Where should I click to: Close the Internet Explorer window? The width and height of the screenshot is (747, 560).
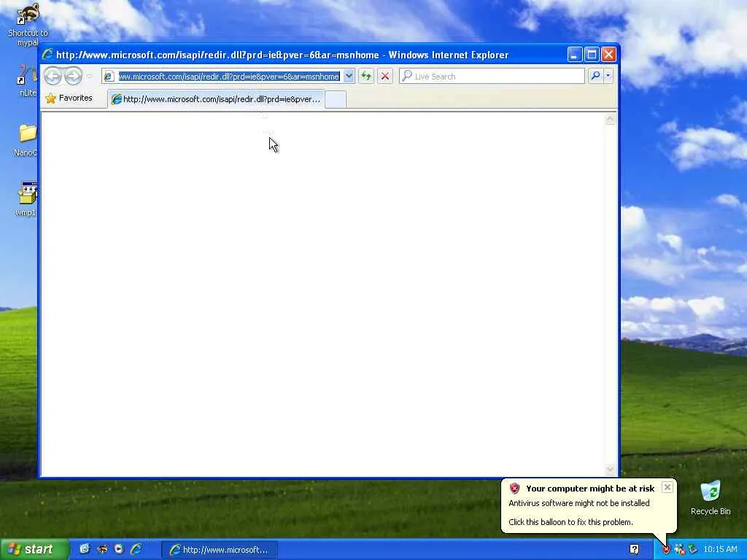(x=608, y=55)
